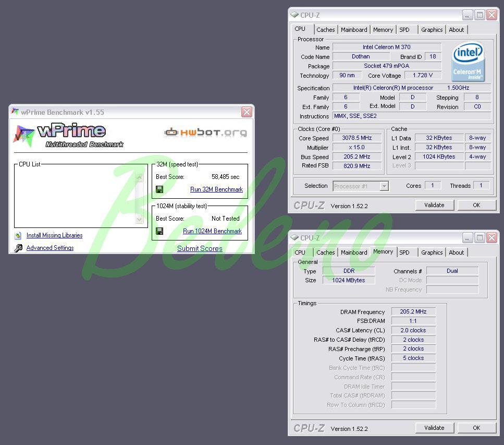The image size is (504, 445).
Task: Open Caches tab in bottom CPU-Z
Action: coord(326,252)
